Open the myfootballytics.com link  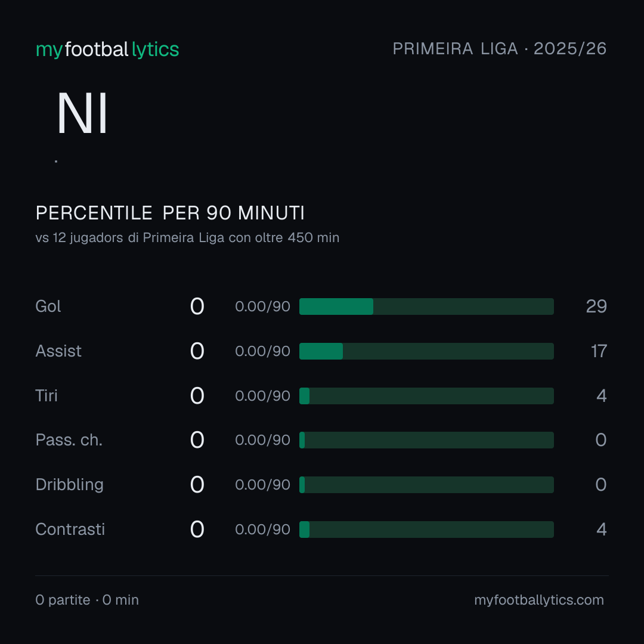click(x=539, y=600)
